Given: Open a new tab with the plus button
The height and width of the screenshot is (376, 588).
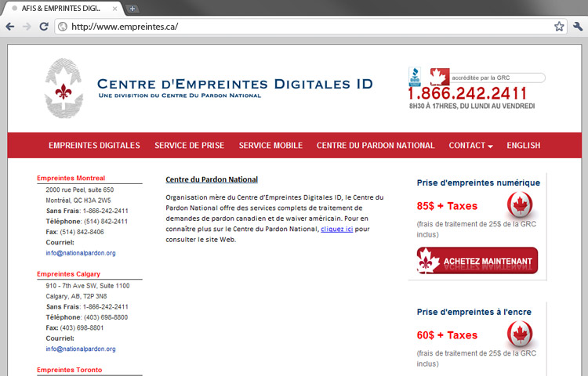Looking at the screenshot, I should (132, 8).
